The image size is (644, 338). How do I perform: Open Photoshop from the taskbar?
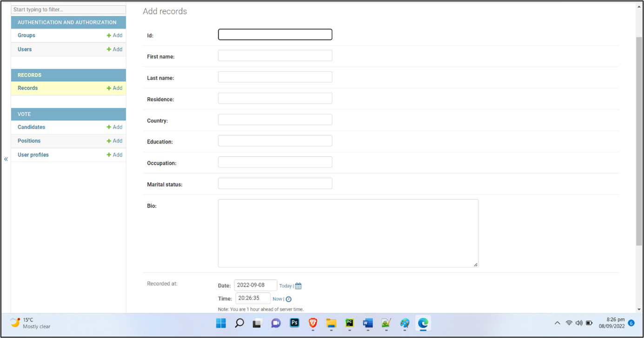pyautogui.click(x=294, y=323)
